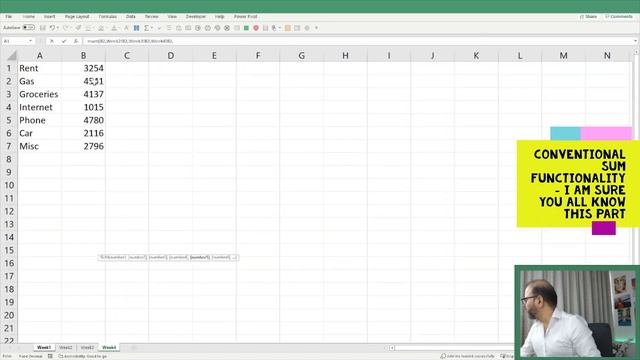The height and width of the screenshot is (360, 640).
Task: Open the Formulas ribbon tab
Action: (108, 17)
